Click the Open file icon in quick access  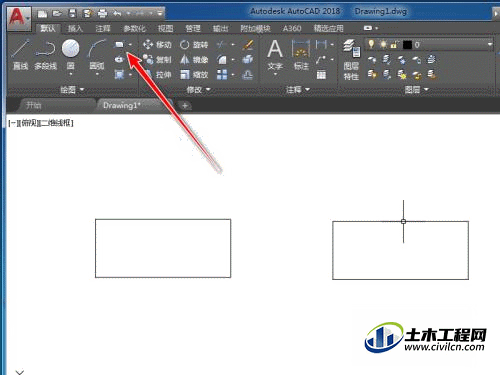(57, 14)
